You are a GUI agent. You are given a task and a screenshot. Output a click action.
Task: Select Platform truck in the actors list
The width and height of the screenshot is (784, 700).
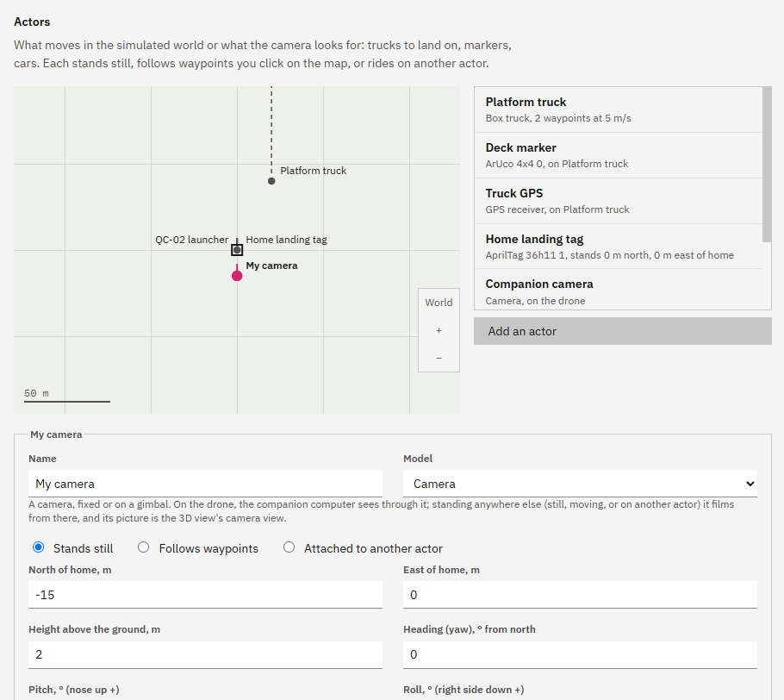(x=619, y=109)
